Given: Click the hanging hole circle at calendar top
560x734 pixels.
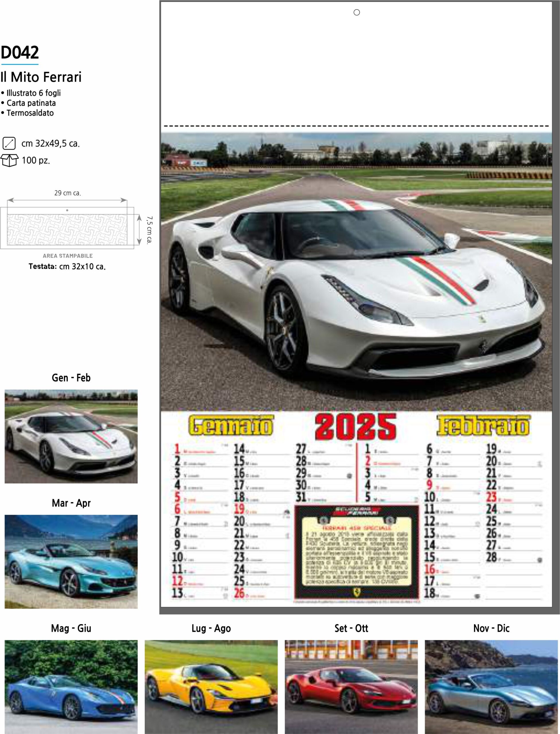Looking at the screenshot, I should 357,12.
